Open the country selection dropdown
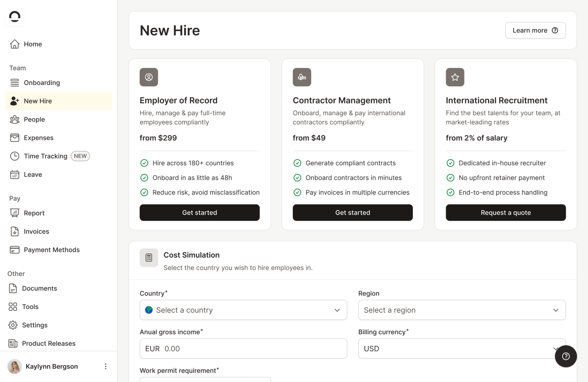 click(x=243, y=310)
